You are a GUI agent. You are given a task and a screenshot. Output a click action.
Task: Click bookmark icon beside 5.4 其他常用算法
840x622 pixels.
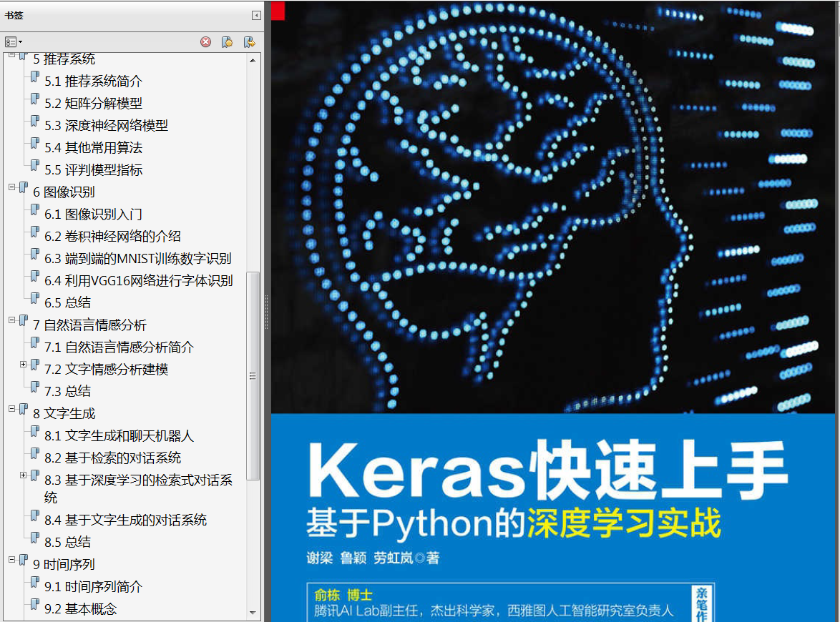pos(35,144)
